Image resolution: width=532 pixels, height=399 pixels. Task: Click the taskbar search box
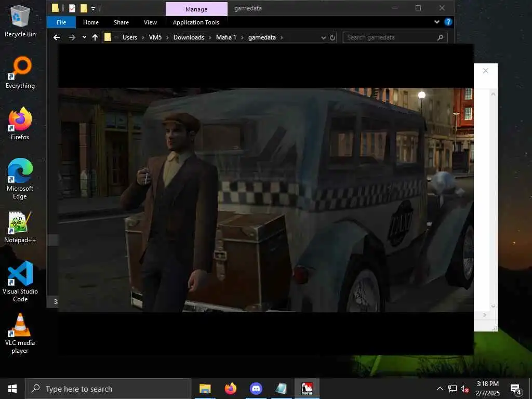pyautogui.click(x=108, y=389)
